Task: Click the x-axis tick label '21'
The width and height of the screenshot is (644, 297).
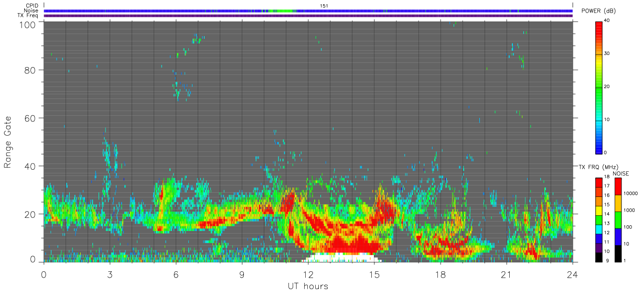Action: point(506,274)
